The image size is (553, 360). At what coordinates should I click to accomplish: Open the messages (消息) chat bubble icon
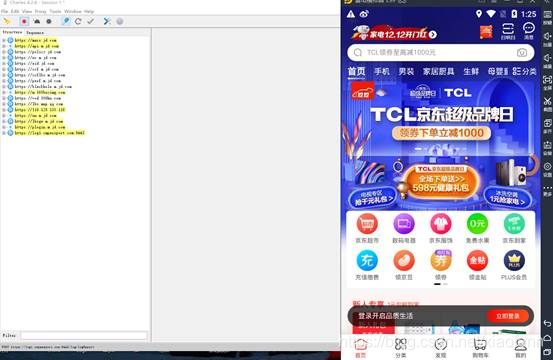(528, 31)
